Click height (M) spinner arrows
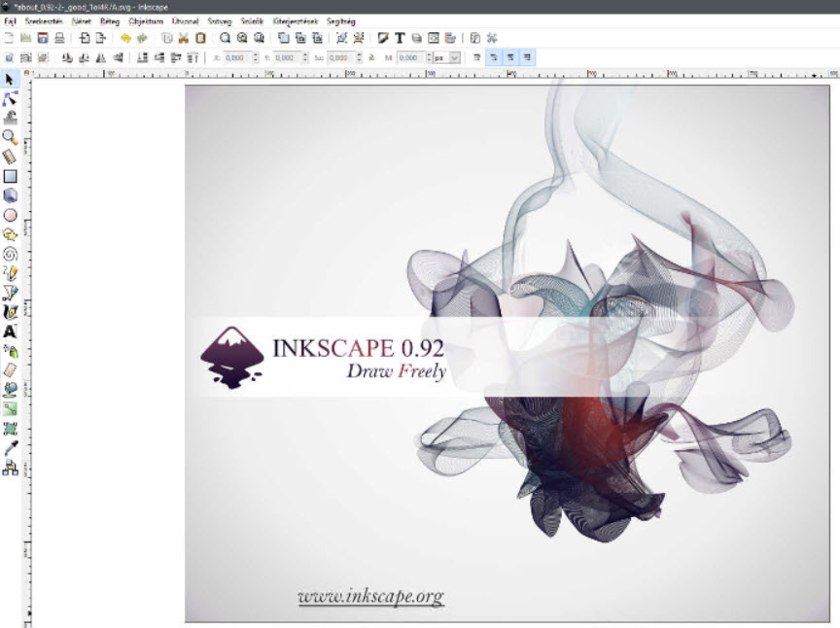840x628 pixels. [x=429, y=57]
